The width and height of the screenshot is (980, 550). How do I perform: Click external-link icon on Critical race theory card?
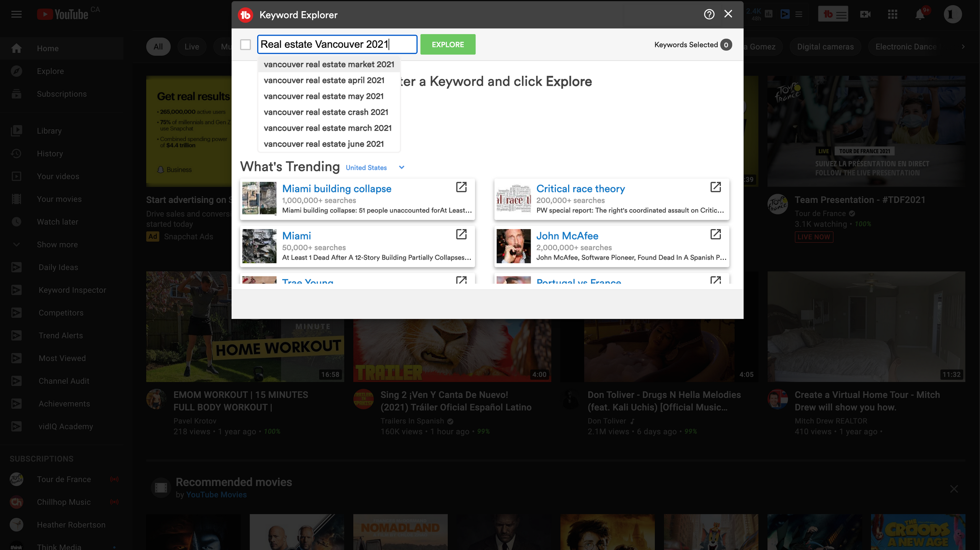coord(715,187)
